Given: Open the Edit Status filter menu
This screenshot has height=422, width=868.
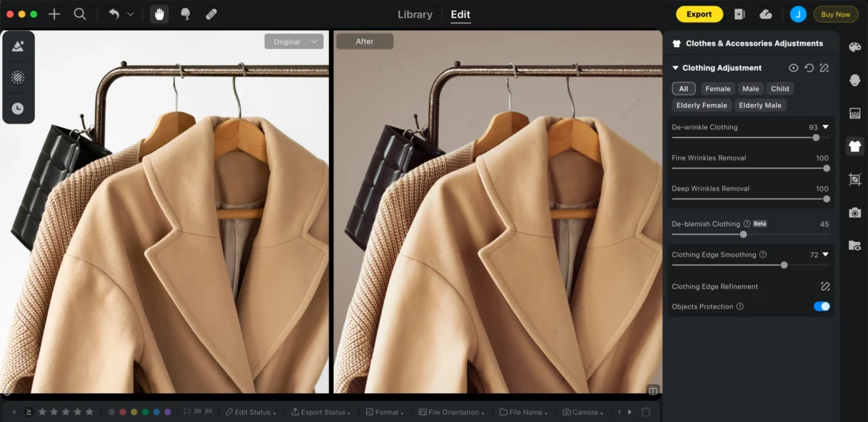Looking at the screenshot, I should (x=250, y=412).
